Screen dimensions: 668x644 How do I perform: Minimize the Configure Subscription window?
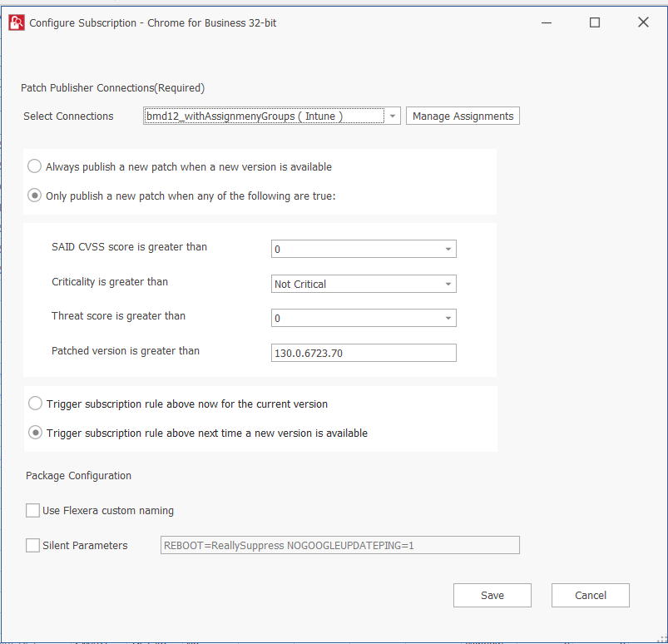tap(546, 22)
